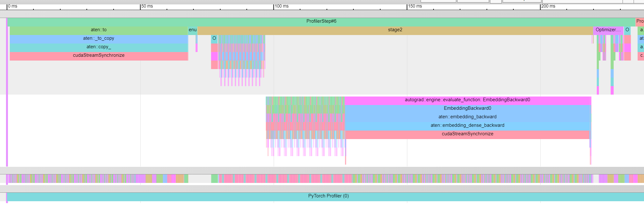The height and width of the screenshot is (205, 644).
Task: Click the blue EmbeddingBackward0 slice
Action: click(x=467, y=108)
